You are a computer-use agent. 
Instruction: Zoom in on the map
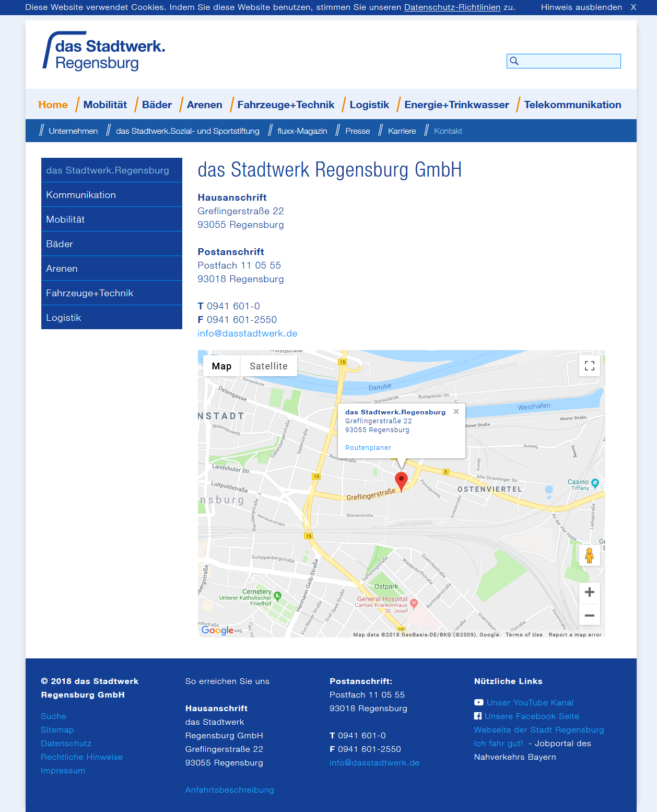tap(590, 592)
